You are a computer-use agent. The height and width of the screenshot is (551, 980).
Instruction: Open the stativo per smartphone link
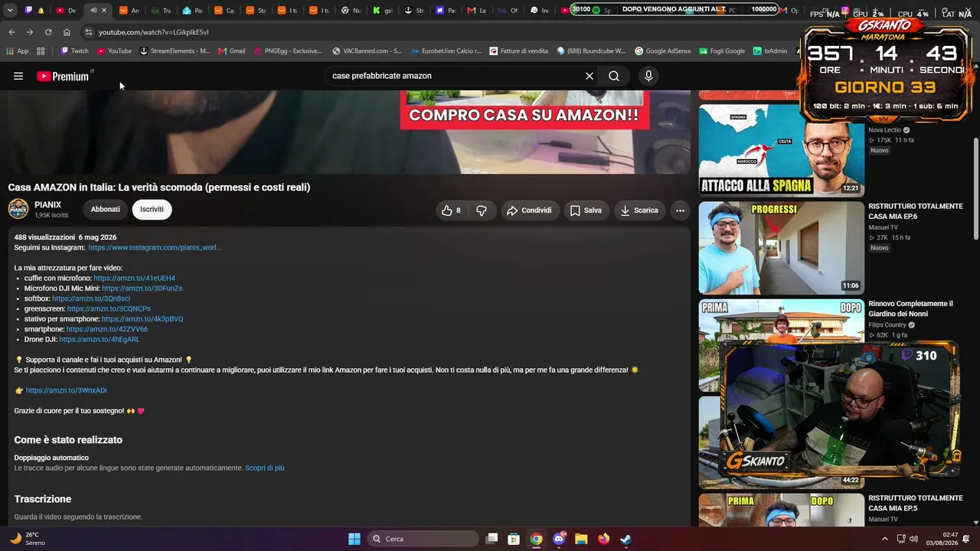pyautogui.click(x=142, y=319)
